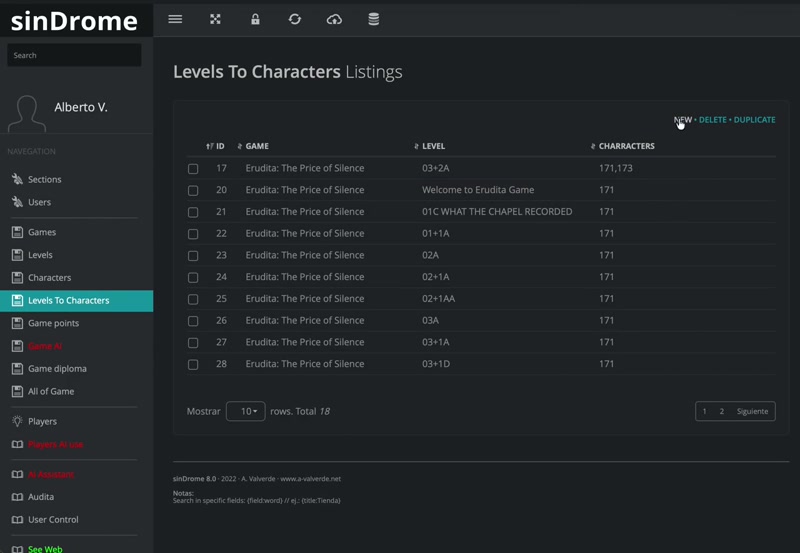Click level cell '02+1AA'
The width and height of the screenshot is (800, 553).
(x=438, y=298)
